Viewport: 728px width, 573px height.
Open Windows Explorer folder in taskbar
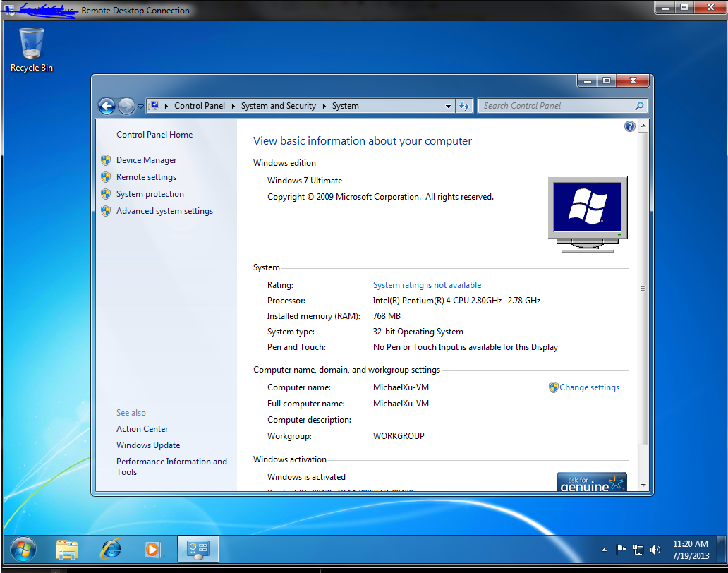[67, 548]
